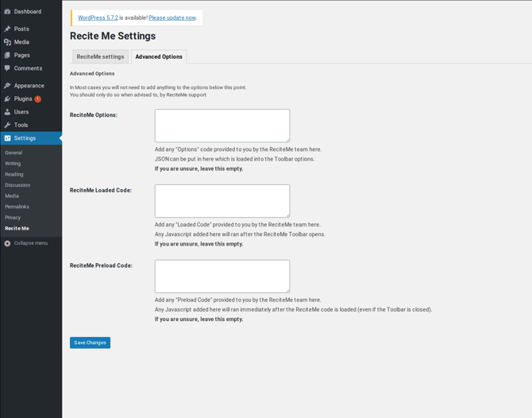Image resolution: width=532 pixels, height=418 pixels.
Task: Click the ReciteMe Loaded Code label
Action: (101, 191)
